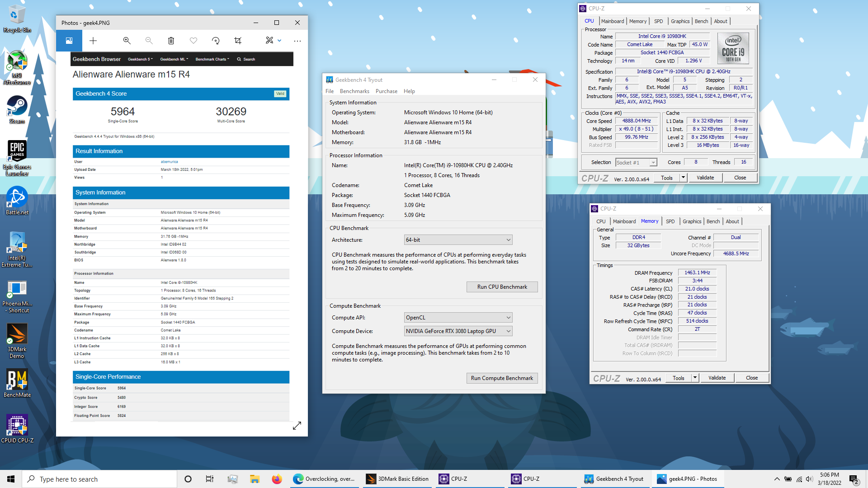Open the Windows Start menu
This screenshot has height=488, width=868.
(11, 479)
